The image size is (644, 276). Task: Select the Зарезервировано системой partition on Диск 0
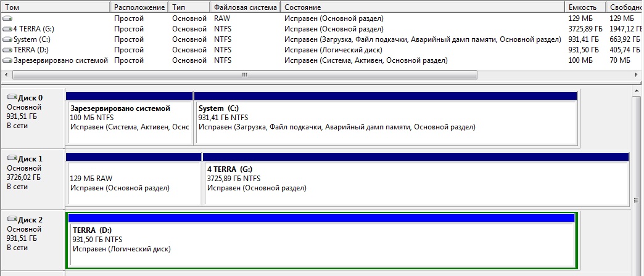(130, 118)
